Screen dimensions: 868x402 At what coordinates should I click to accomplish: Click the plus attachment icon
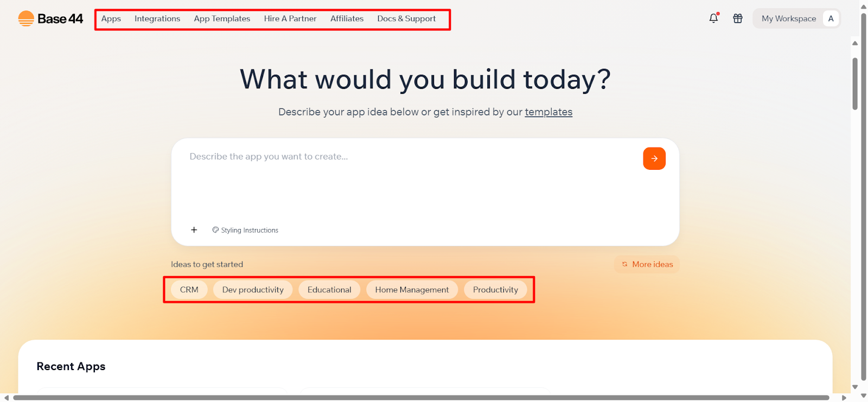(x=194, y=230)
